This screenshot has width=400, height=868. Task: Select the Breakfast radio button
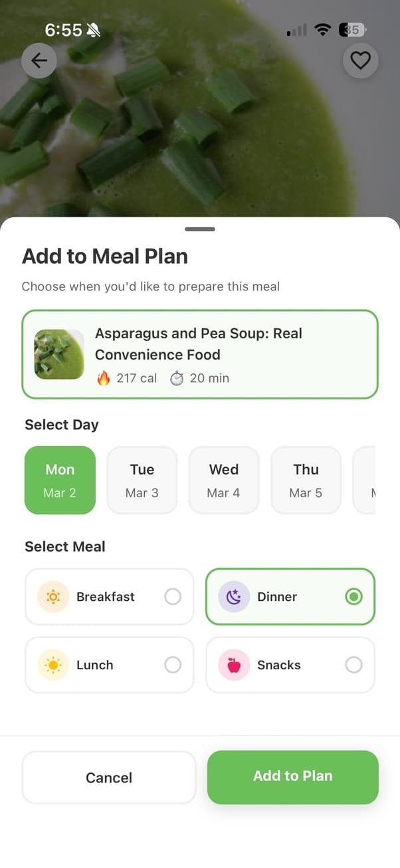(173, 596)
